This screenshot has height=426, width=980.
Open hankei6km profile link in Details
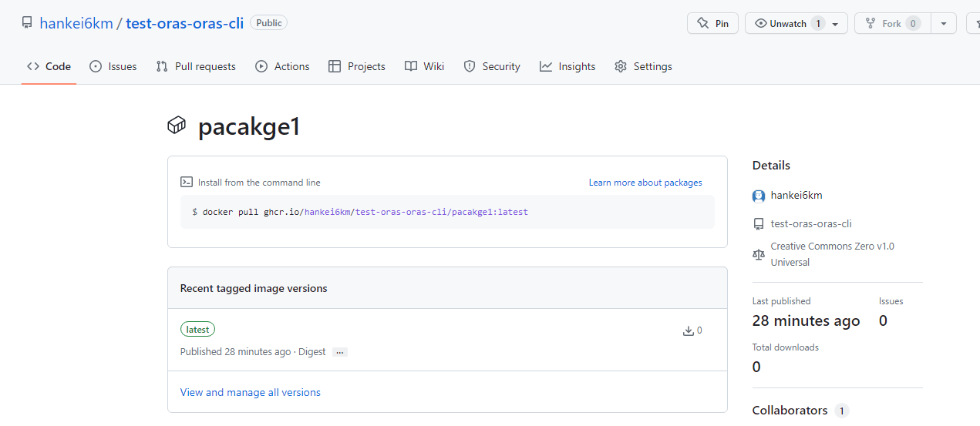[796, 195]
